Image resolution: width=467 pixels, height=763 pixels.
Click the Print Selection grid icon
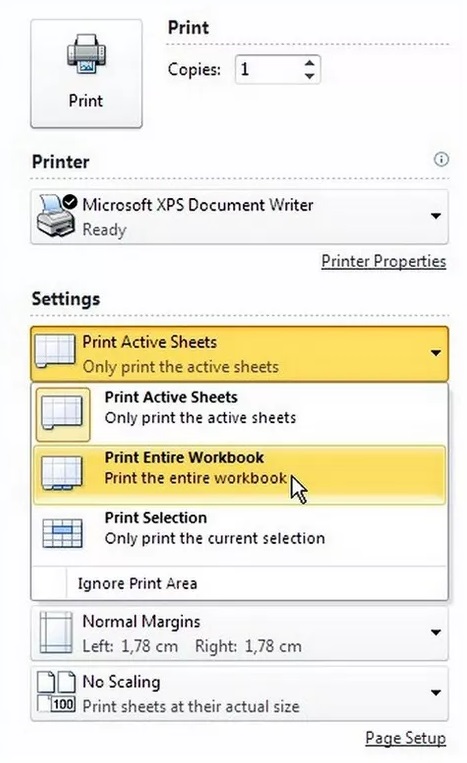[62, 533]
